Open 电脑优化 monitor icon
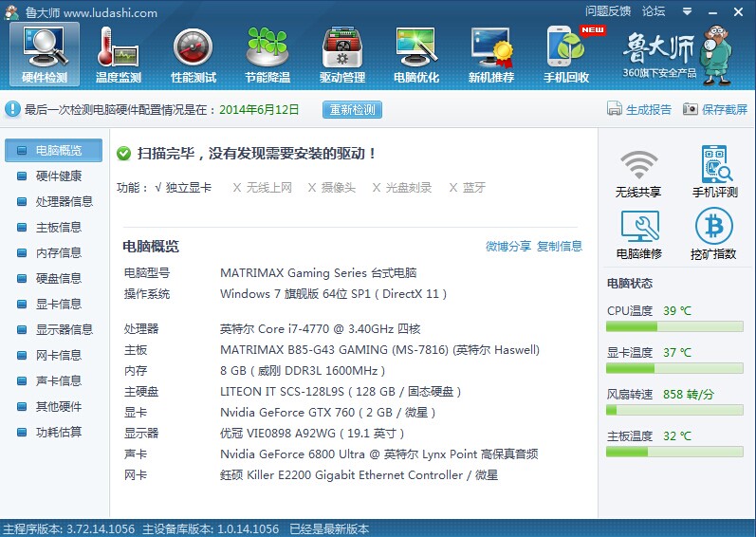Image resolution: width=756 pixels, height=537 pixels. pos(416,54)
